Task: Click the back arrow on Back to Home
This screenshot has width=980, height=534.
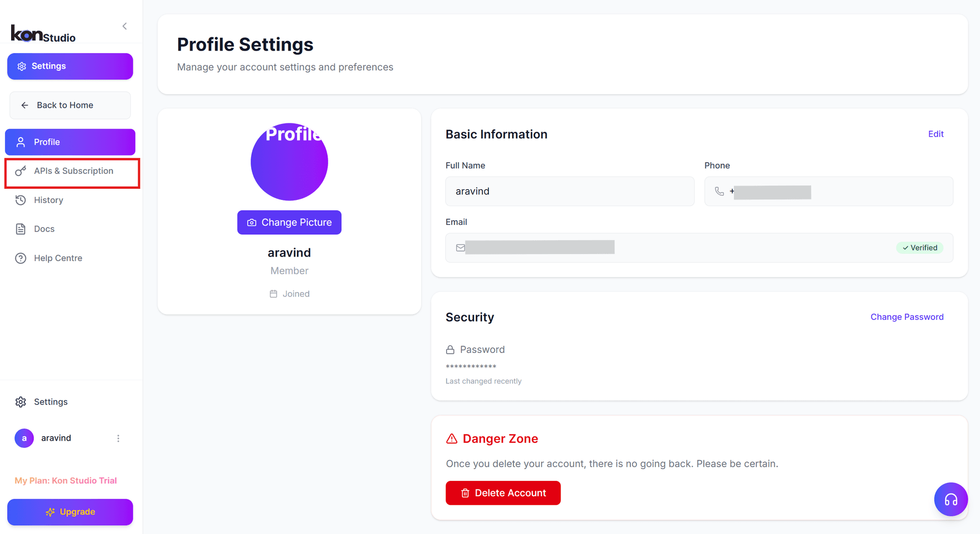Action: [24, 105]
